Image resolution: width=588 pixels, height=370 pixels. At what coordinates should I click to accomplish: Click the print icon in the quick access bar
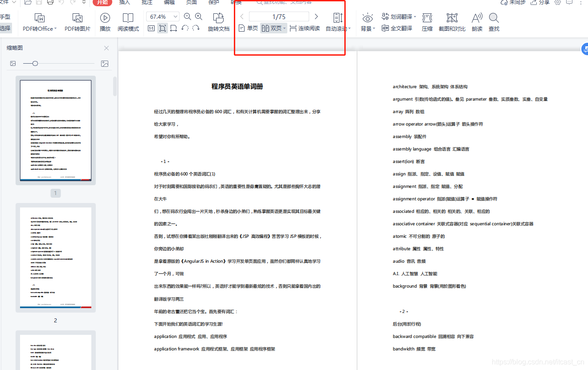pyautogui.click(x=50, y=2)
